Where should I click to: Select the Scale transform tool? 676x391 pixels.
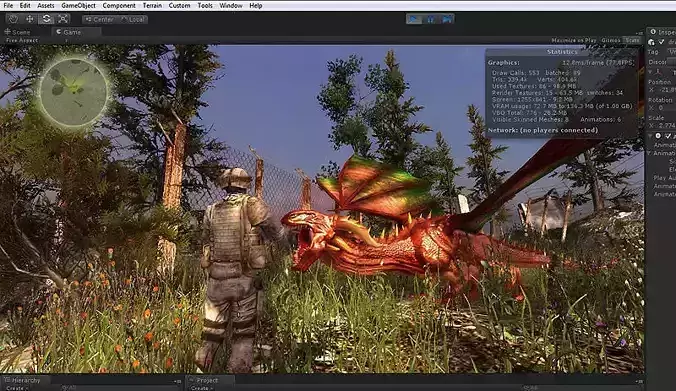63,19
